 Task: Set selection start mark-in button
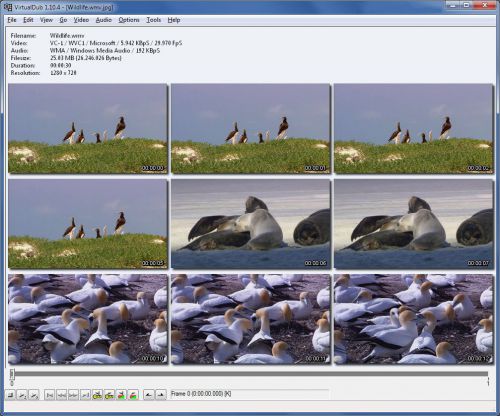point(149,395)
